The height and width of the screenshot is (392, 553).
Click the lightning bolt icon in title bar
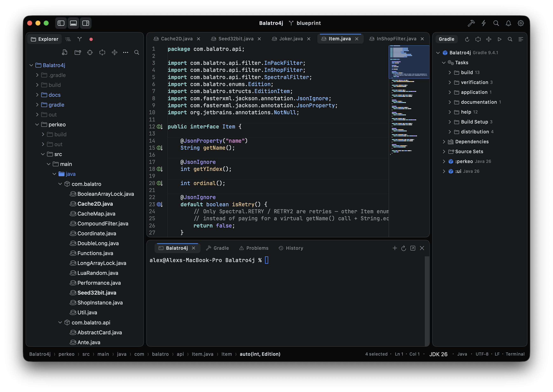(x=484, y=23)
